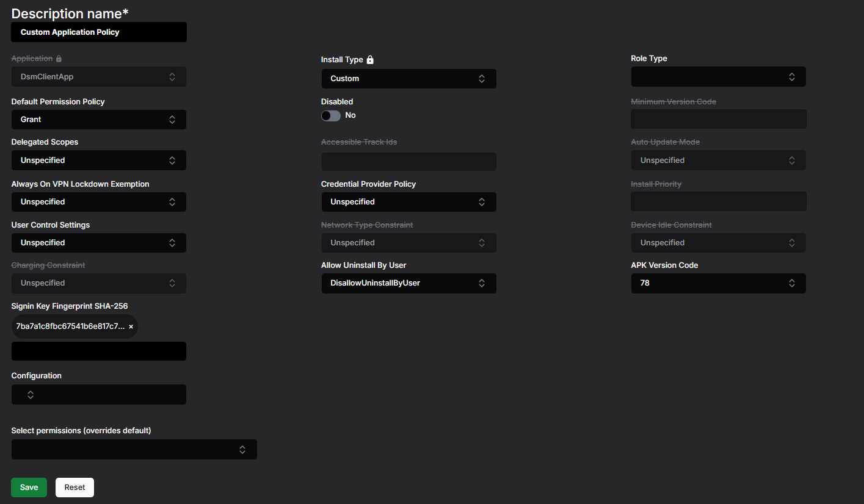The height and width of the screenshot is (504, 864).
Task: Click the Signin Key Fingerprint SHA-256 label
Action: click(70, 306)
